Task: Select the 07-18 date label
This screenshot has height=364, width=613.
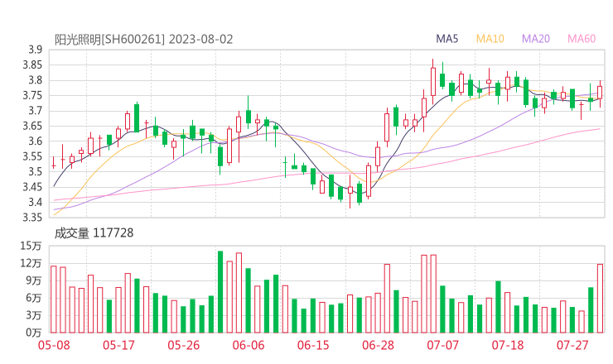Action: pyautogui.click(x=508, y=345)
